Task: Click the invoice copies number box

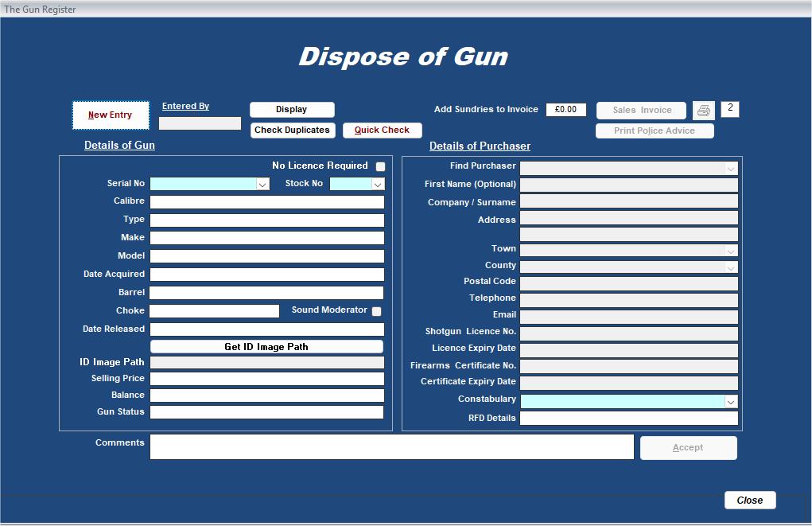Action: point(729,109)
